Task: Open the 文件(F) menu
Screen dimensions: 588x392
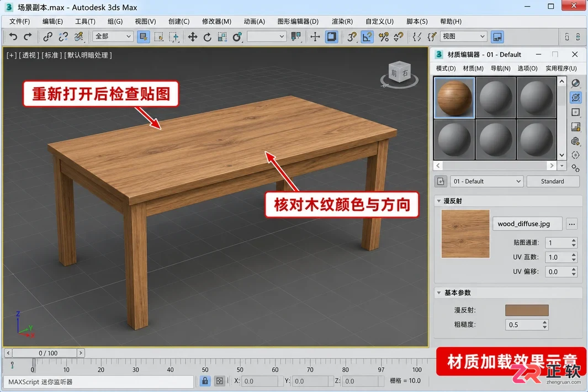Action: (19, 22)
